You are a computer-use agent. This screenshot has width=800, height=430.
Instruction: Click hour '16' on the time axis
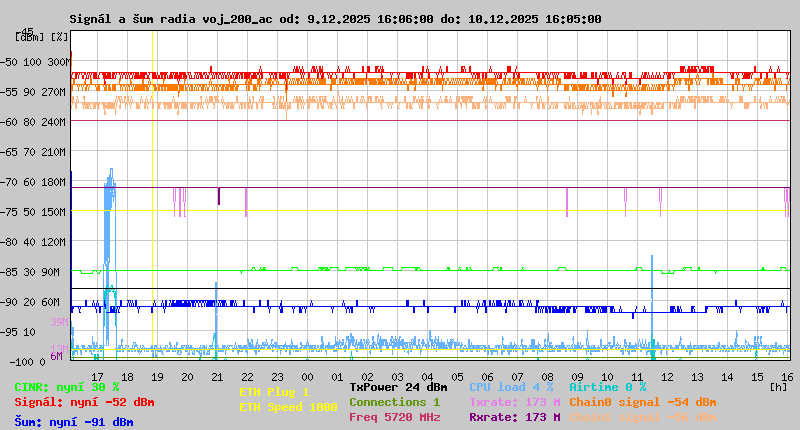(787, 377)
